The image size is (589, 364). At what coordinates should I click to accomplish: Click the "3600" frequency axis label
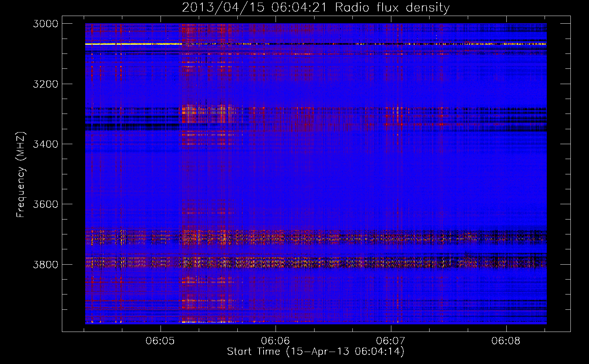[46, 204]
